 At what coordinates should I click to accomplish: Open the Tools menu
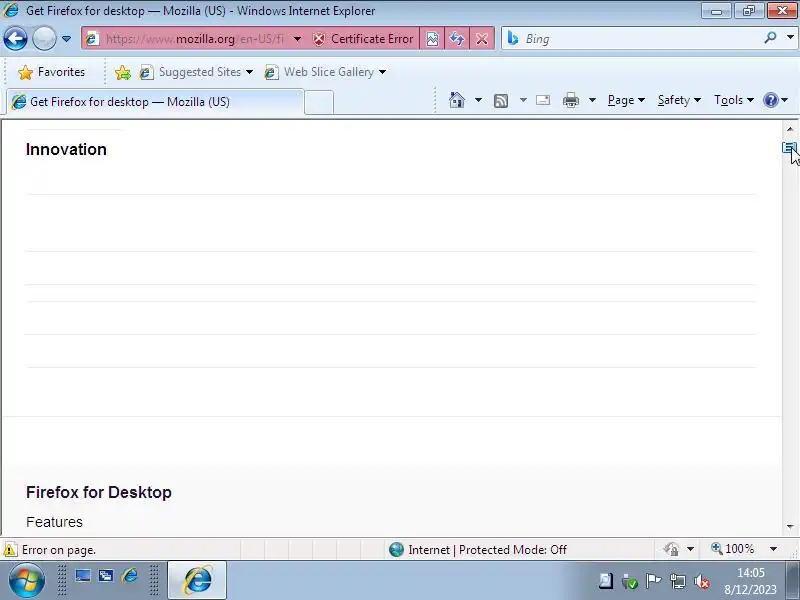734,100
